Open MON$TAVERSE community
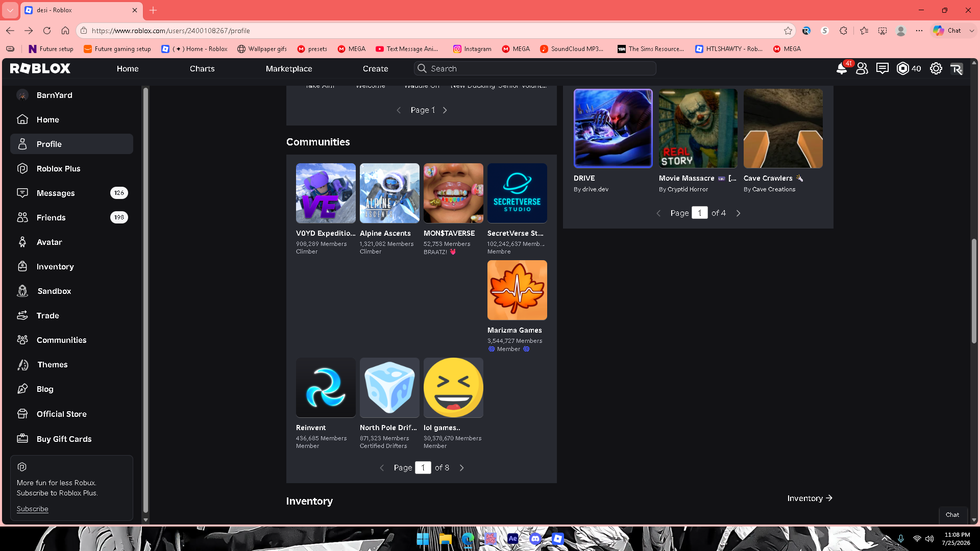 [x=453, y=193]
